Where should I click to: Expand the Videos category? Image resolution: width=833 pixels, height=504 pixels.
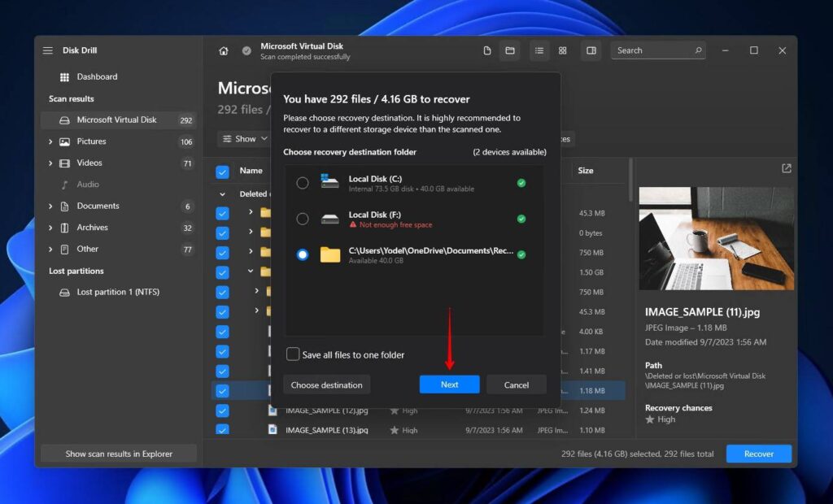[x=51, y=163]
